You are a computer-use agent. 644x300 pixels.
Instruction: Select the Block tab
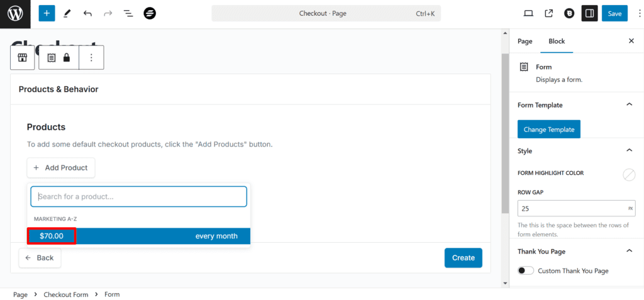(557, 41)
